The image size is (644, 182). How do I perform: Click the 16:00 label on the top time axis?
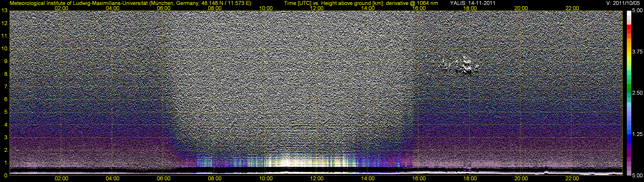tap(419, 8)
